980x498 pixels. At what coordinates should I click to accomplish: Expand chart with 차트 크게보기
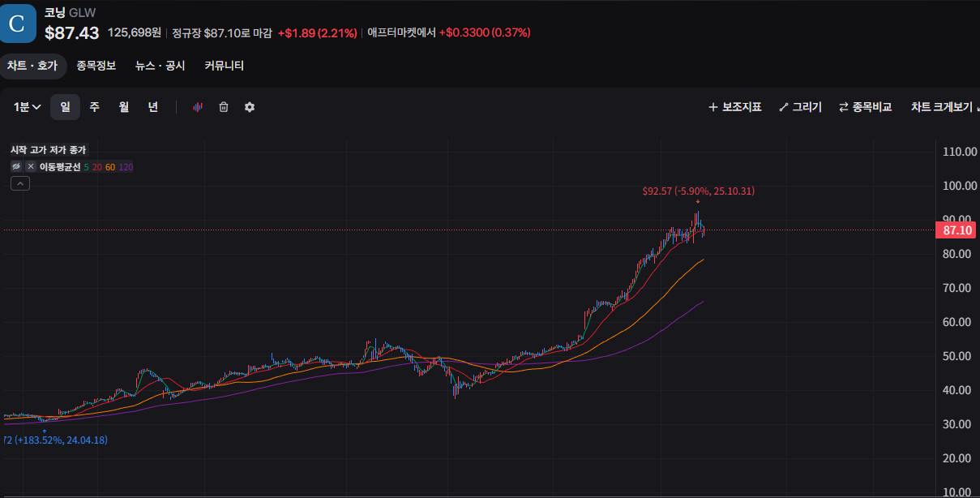click(x=944, y=107)
